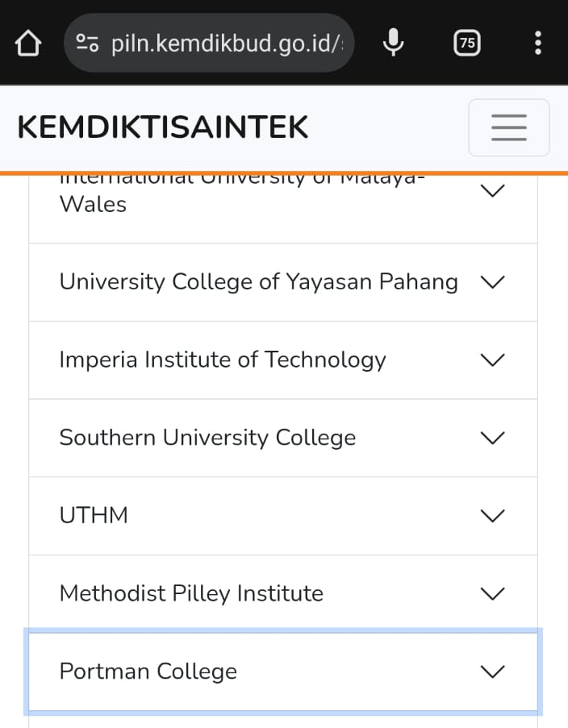Tap the address bar URL field
Screen dimensions: 568x728
pos(226,43)
